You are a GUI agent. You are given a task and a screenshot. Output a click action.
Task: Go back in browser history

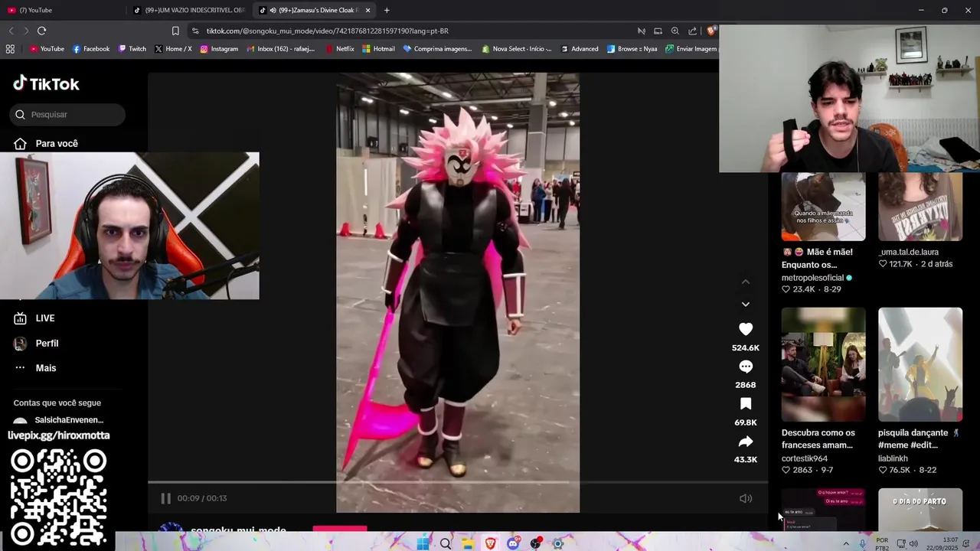[11, 31]
